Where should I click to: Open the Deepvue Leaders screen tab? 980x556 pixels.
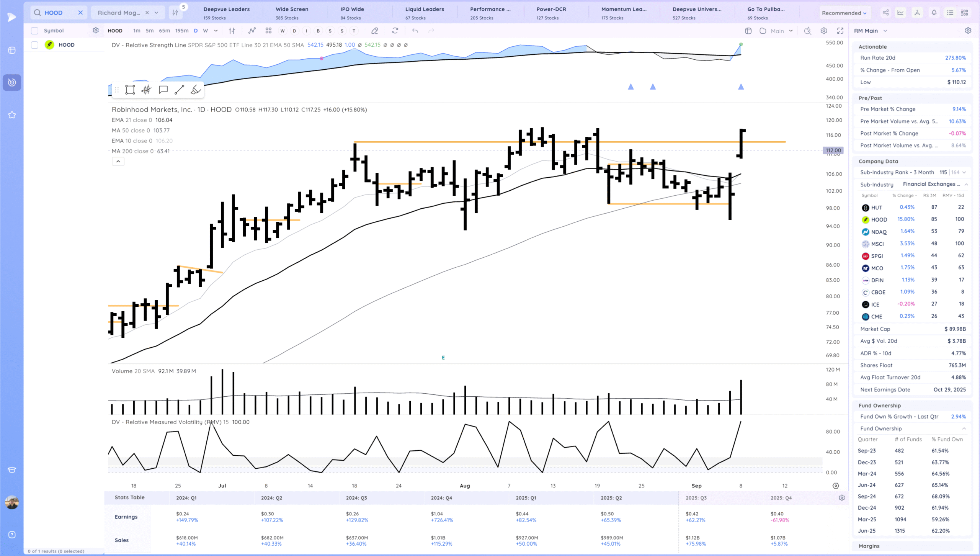pyautogui.click(x=227, y=13)
